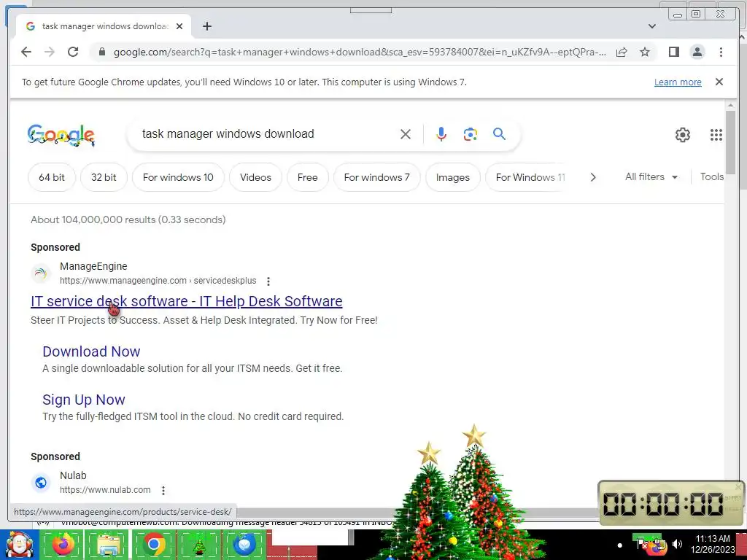Open IT service desk software link

click(x=186, y=301)
